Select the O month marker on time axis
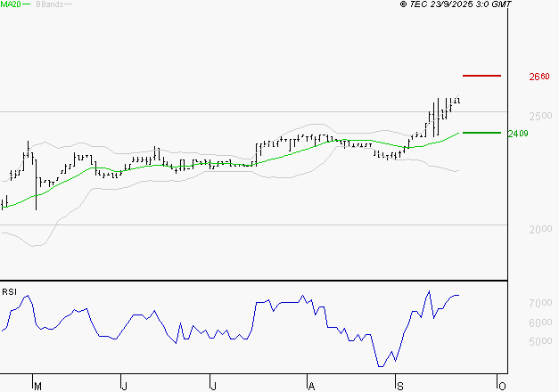This screenshot has width=559, height=392. [502, 386]
